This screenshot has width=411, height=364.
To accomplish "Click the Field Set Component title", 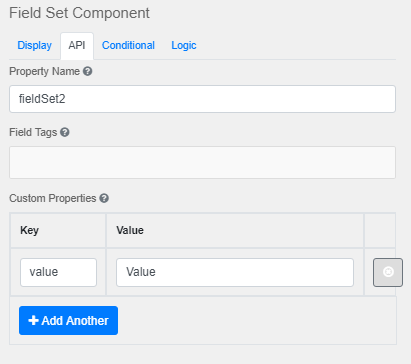I will pyautogui.click(x=79, y=13).
